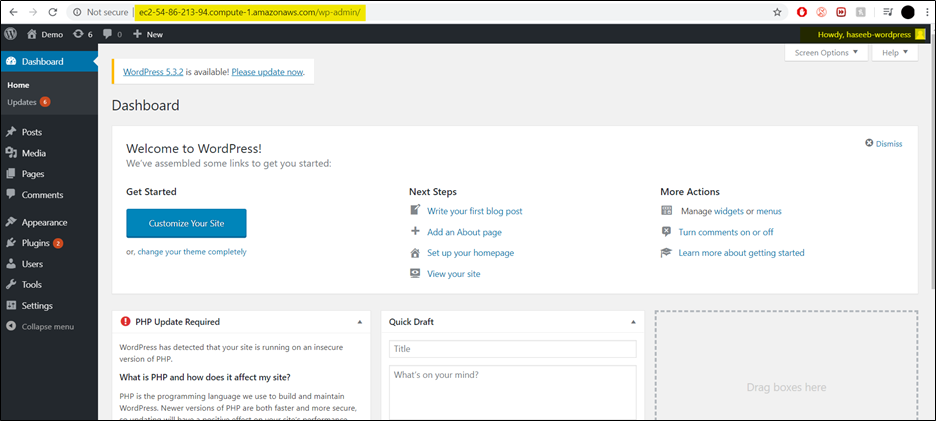This screenshot has width=936, height=421.
Task: Click the widgets link
Action: click(729, 211)
